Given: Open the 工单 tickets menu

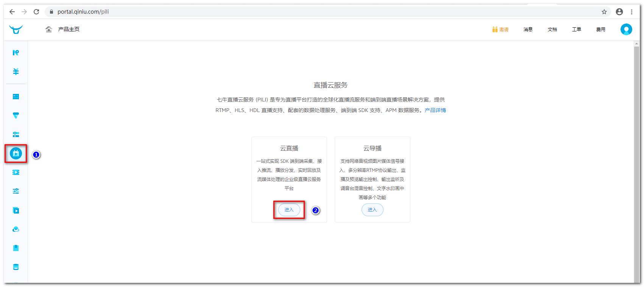Looking at the screenshot, I should (577, 29).
